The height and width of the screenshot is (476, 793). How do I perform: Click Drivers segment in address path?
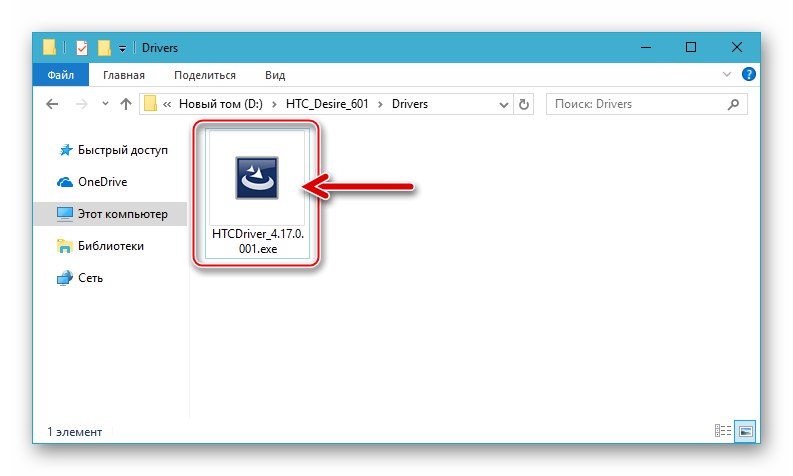tap(410, 104)
